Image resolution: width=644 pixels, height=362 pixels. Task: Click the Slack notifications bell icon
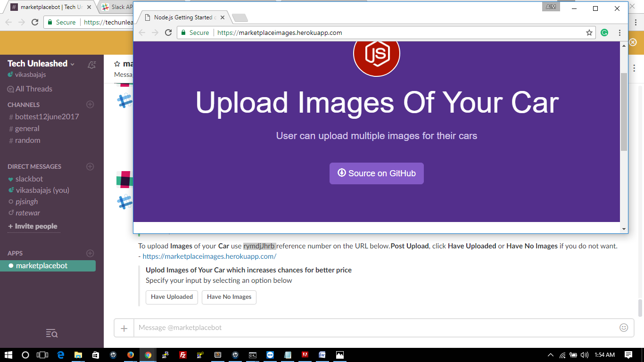pyautogui.click(x=92, y=65)
